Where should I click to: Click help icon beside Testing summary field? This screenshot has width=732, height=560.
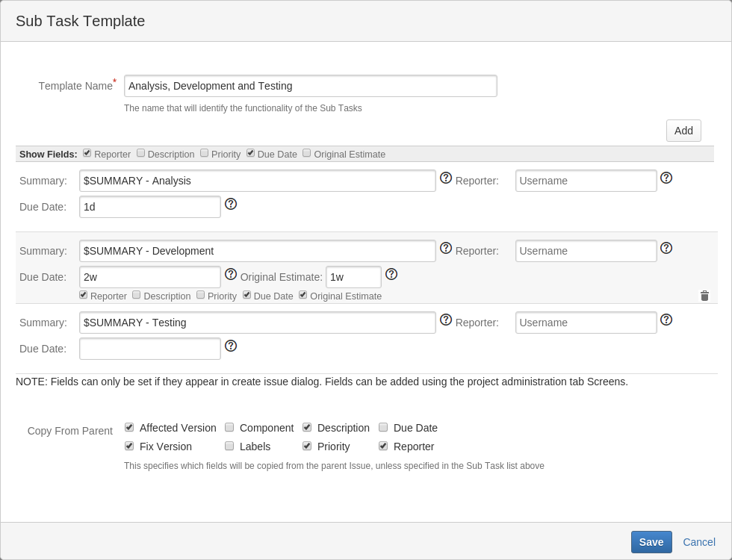tap(446, 320)
